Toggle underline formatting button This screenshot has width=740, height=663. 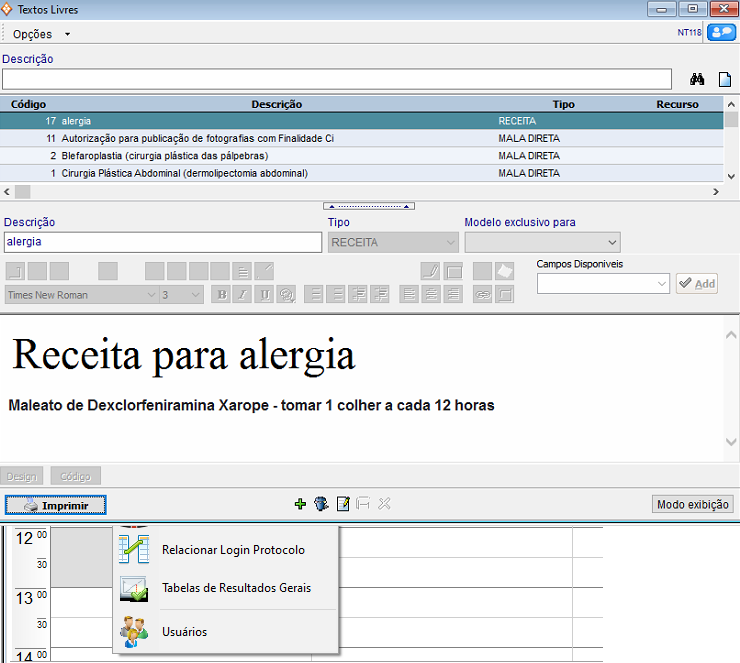264,294
